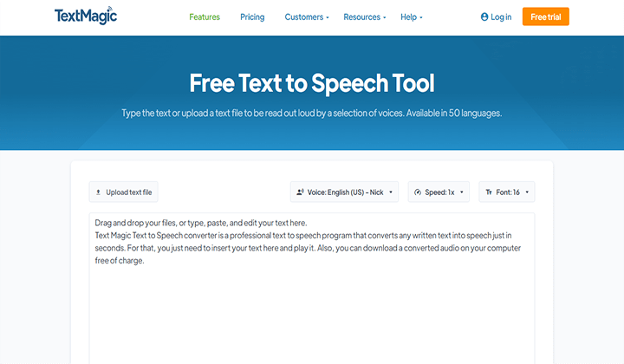Open the Features page
Image resolution: width=624 pixels, height=364 pixels.
(x=205, y=17)
